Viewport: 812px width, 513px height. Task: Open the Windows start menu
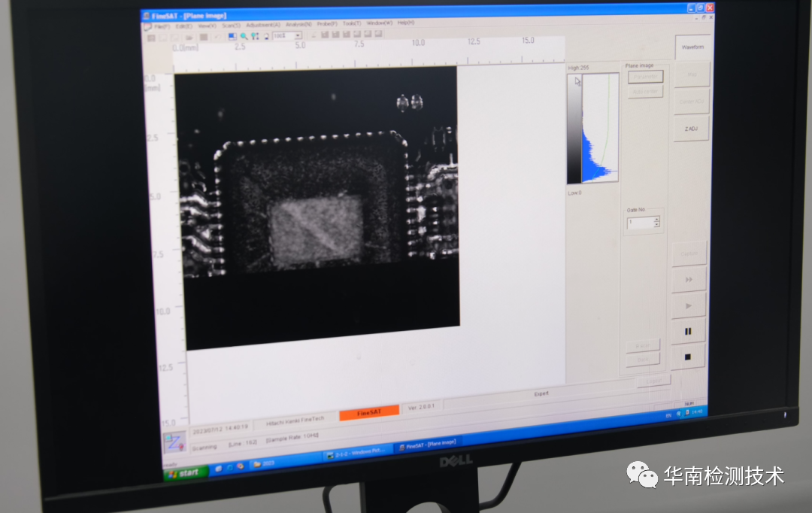tap(185, 472)
